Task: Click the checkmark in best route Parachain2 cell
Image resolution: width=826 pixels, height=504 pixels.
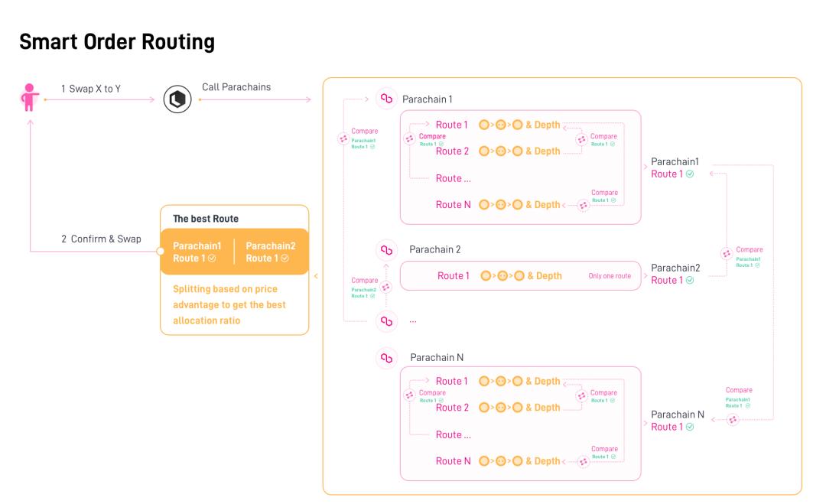Action: pos(285,259)
